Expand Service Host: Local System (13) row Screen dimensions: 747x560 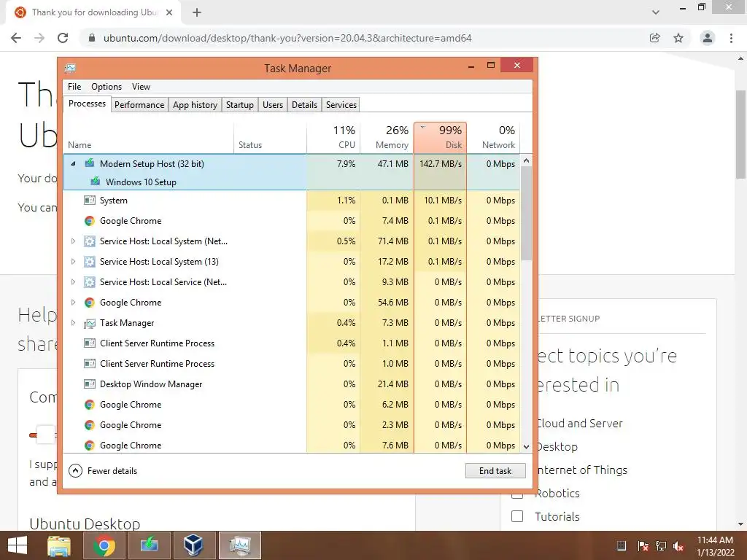(x=74, y=262)
